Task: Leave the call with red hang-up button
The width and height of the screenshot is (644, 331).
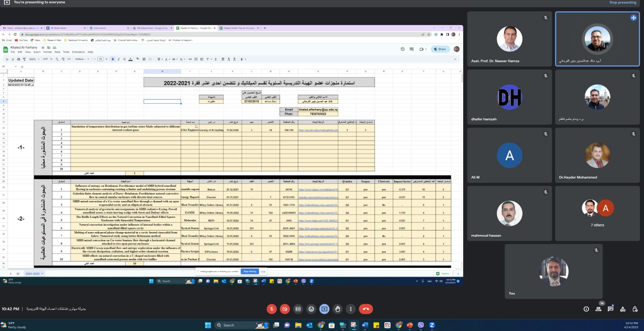Action: pos(366,309)
